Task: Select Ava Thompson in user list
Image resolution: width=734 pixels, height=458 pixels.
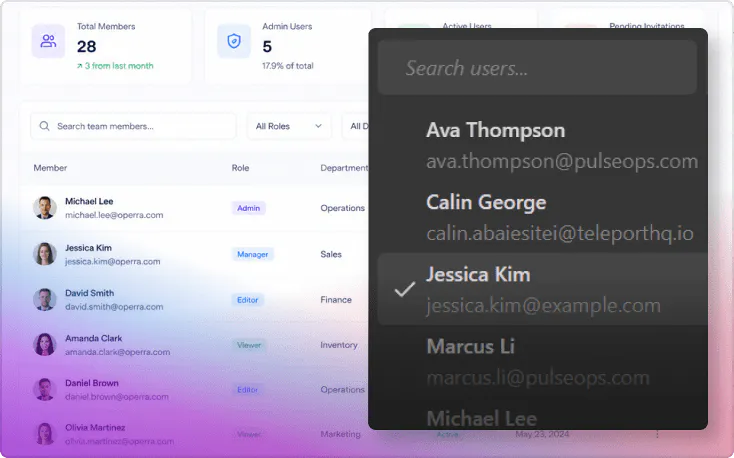Action: (543, 145)
